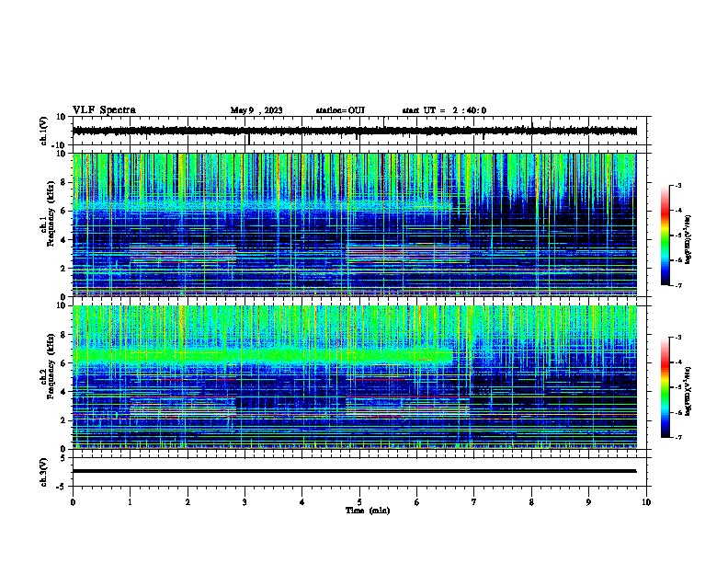
Task: Click the 0 tick label on Time axis
Action: (x=73, y=502)
